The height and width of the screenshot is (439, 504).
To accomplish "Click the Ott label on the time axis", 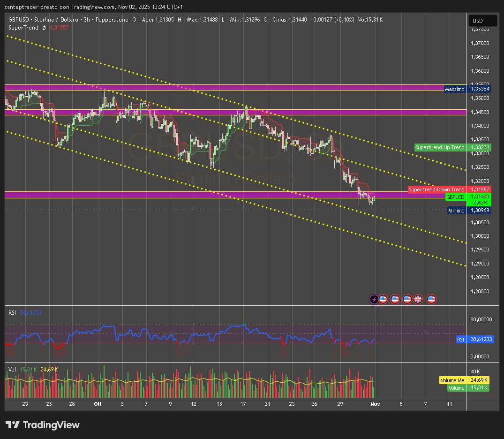I will coord(98,404).
